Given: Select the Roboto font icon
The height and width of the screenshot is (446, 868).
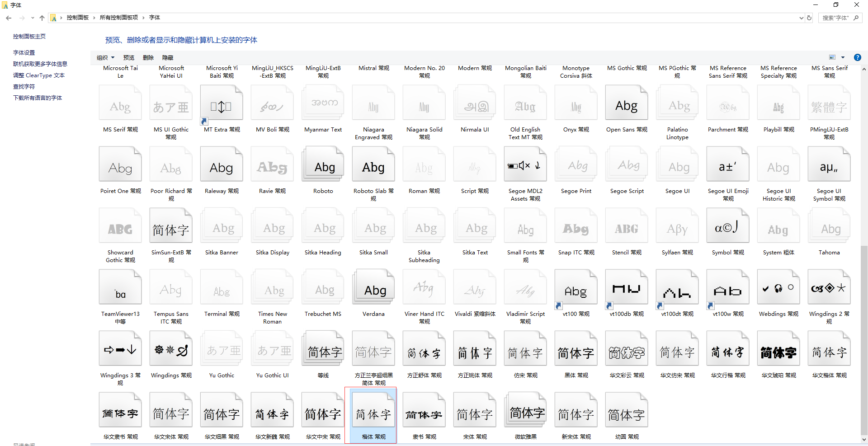Looking at the screenshot, I should click(323, 164).
